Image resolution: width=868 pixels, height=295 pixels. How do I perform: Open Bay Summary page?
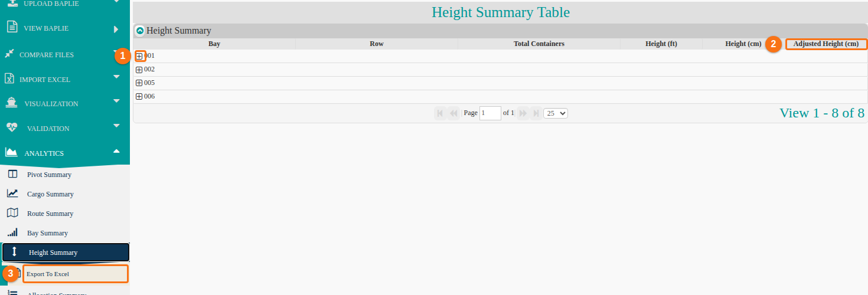pyautogui.click(x=47, y=233)
